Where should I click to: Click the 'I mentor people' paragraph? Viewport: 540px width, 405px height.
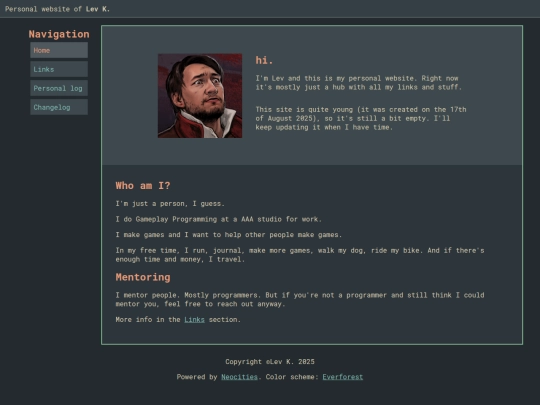[x=300, y=300]
